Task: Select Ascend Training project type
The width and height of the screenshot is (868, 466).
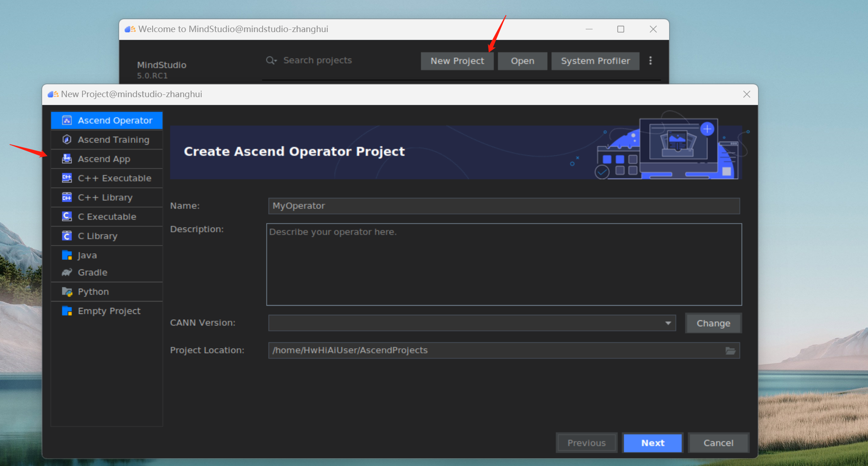Action: [x=107, y=140]
